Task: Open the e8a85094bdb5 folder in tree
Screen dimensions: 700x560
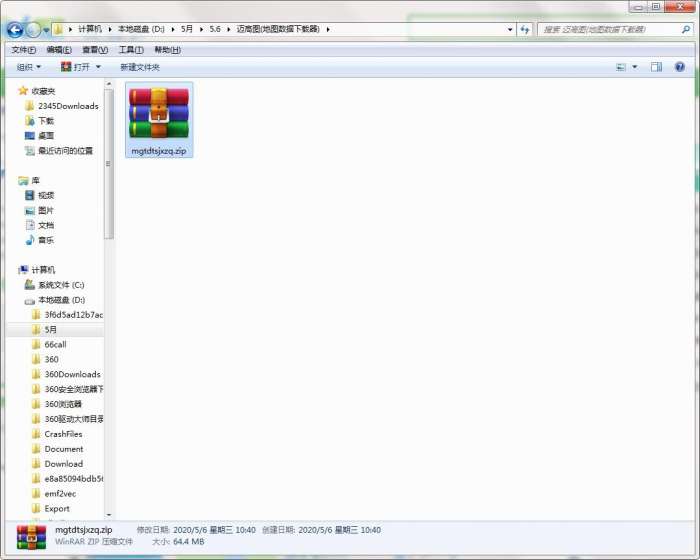Action: click(x=73, y=479)
